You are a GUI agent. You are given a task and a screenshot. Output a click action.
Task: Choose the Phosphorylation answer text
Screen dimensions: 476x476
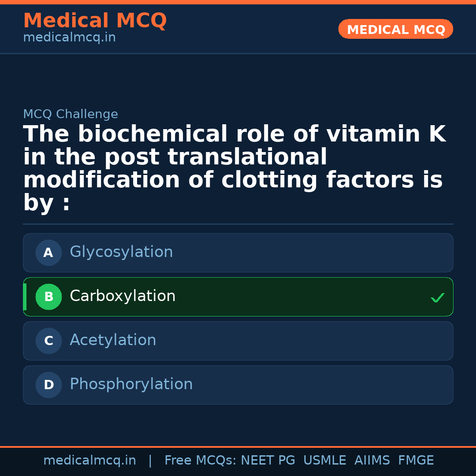tap(131, 384)
